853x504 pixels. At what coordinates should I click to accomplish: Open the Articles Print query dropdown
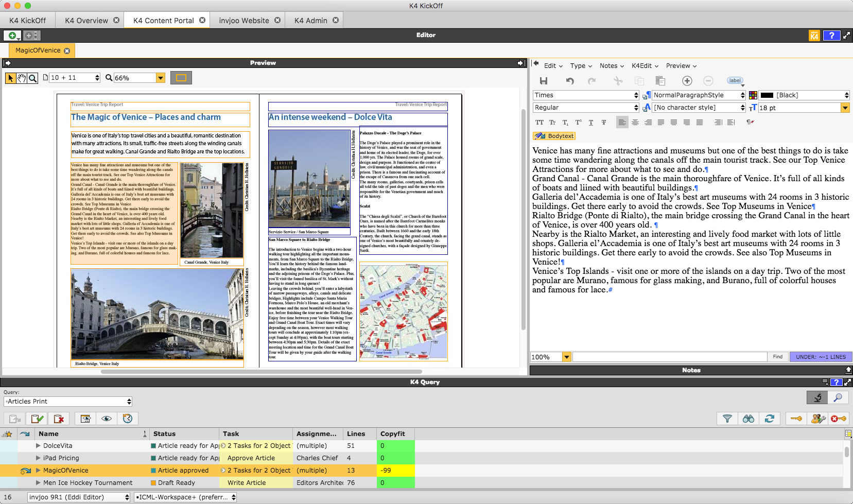point(68,402)
